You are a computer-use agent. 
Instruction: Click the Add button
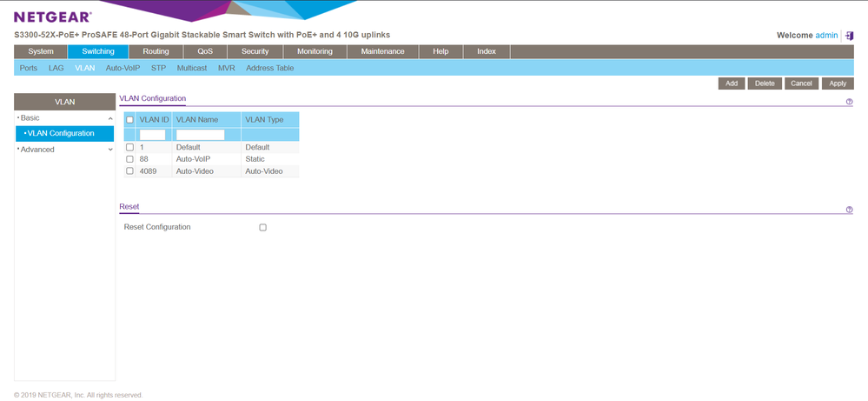pos(732,84)
